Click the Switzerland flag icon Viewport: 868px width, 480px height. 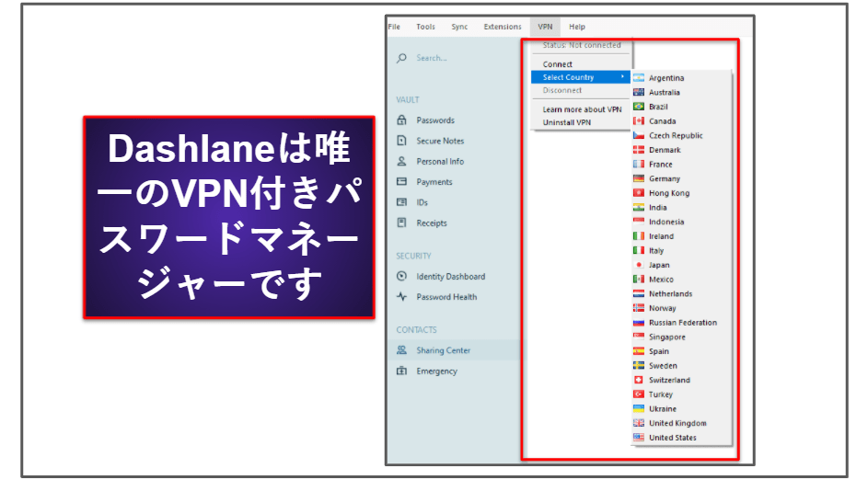638,380
